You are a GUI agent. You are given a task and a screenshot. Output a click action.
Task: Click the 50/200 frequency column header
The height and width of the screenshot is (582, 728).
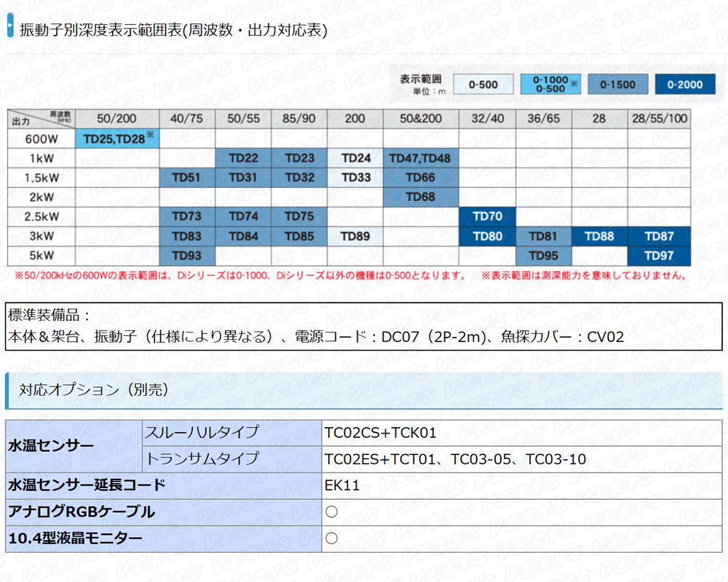point(117,119)
